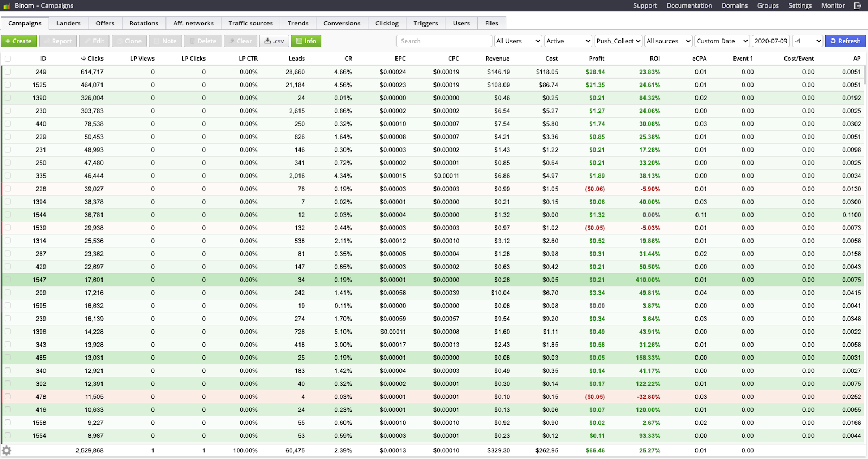The height and width of the screenshot is (459, 868).
Task: Sort by the eCPA column header
Action: coord(699,59)
